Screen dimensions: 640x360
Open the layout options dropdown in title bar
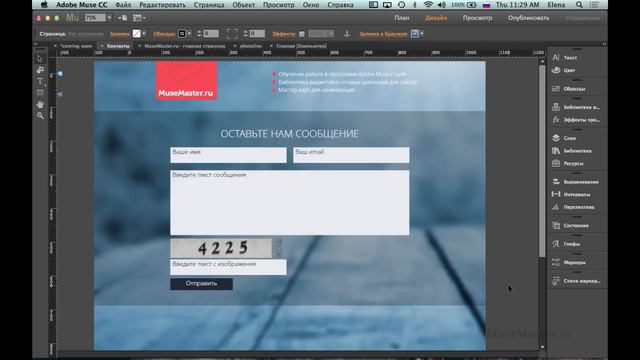[x=140, y=18]
